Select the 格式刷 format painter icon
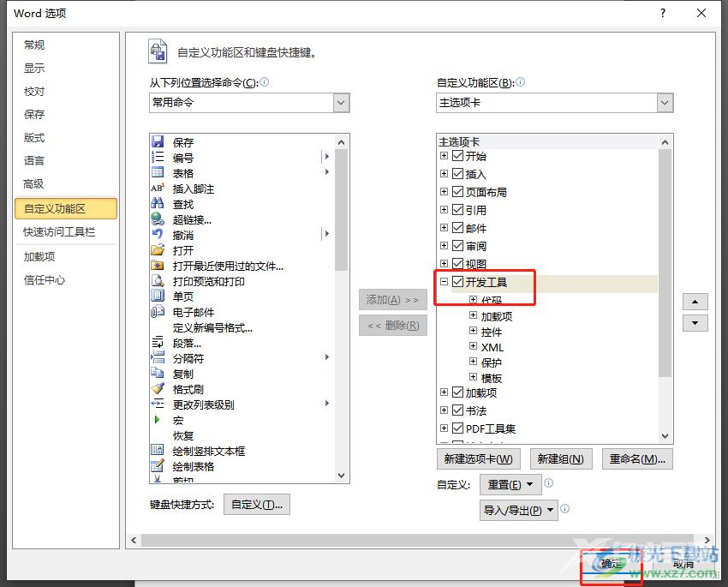 pyautogui.click(x=158, y=388)
